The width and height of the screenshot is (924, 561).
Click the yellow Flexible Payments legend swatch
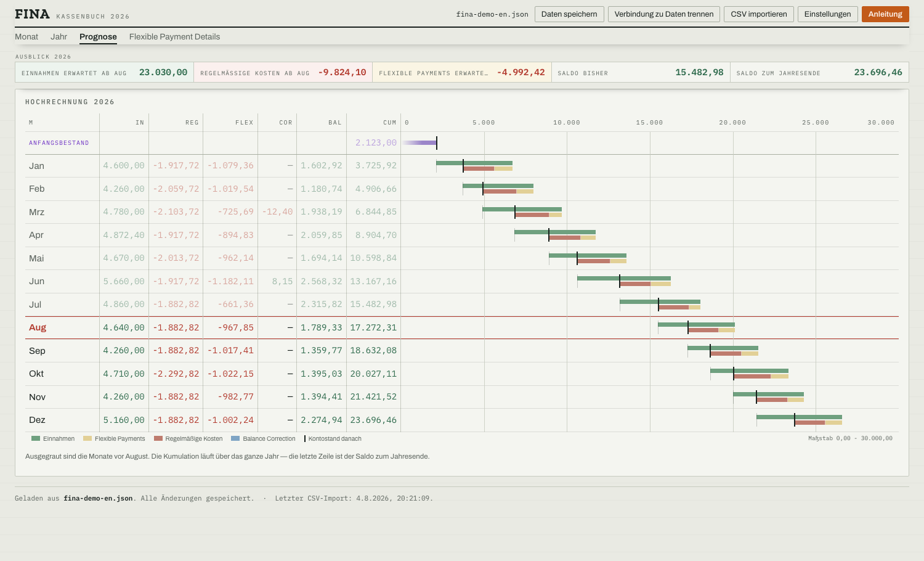click(x=87, y=439)
